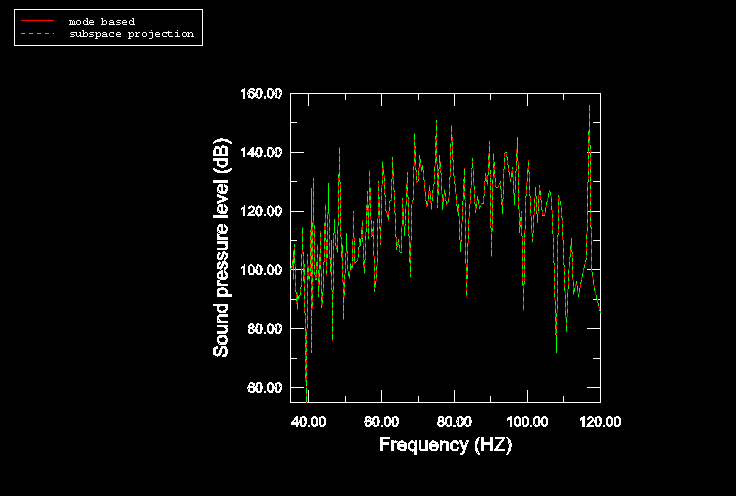
Task: Select the "subspace projection" legend label
Action: click(130, 34)
